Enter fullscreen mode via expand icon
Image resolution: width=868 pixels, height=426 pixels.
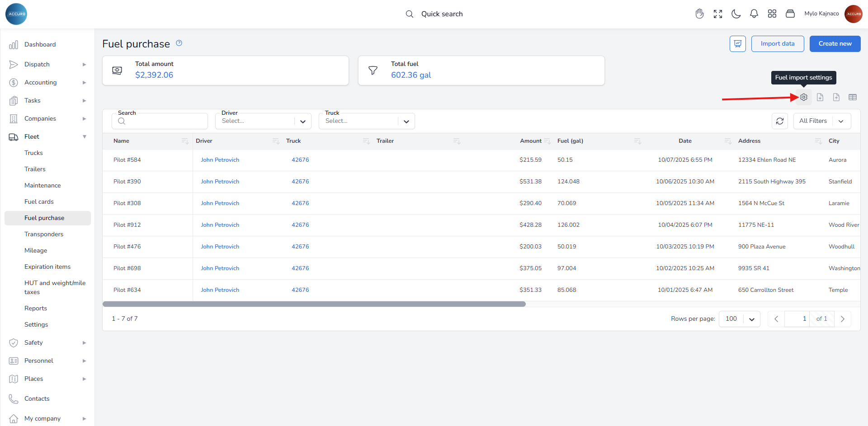pyautogui.click(x=718, y=14)
